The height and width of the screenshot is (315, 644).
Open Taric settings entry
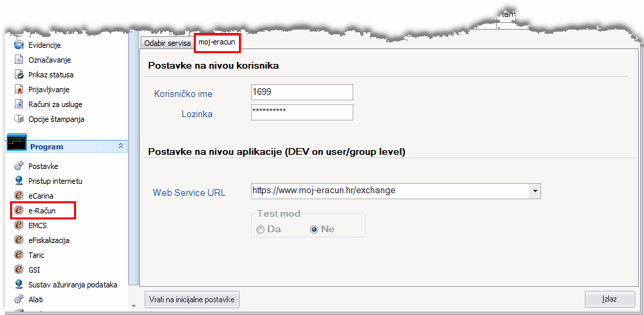tap(36, 255)
